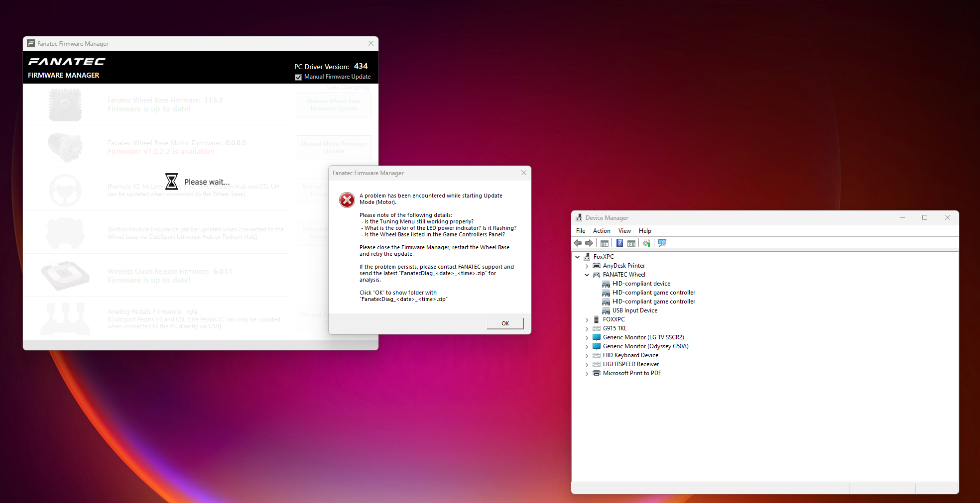The image size is (980, 503).
Task: Select the LG TV SSCR2 monitor icon
Action: (x=597, y=337)
